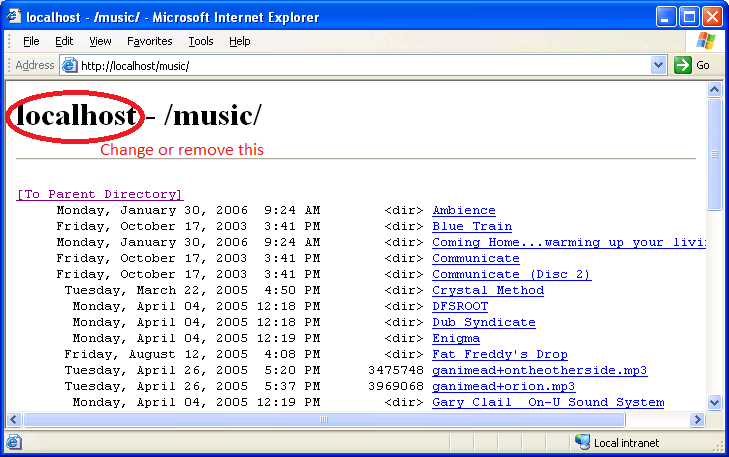Open the Communicate (Disc 2) folder

(511, 274)
